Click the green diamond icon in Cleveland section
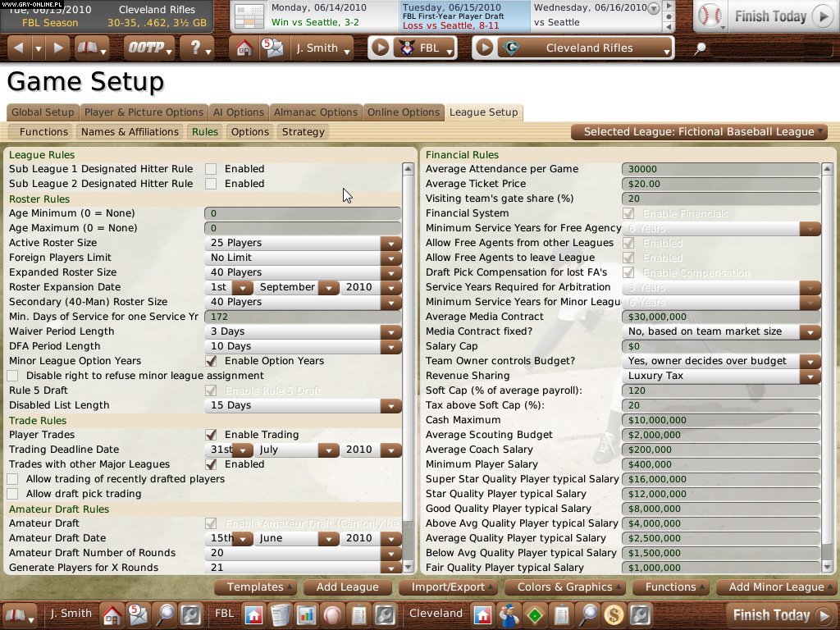Viewport: 840px width, 630px height. [535, 614]
